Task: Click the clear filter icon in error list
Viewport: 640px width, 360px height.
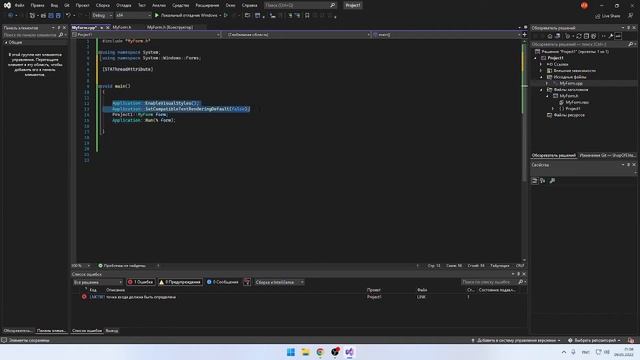Action: (247, 282)
